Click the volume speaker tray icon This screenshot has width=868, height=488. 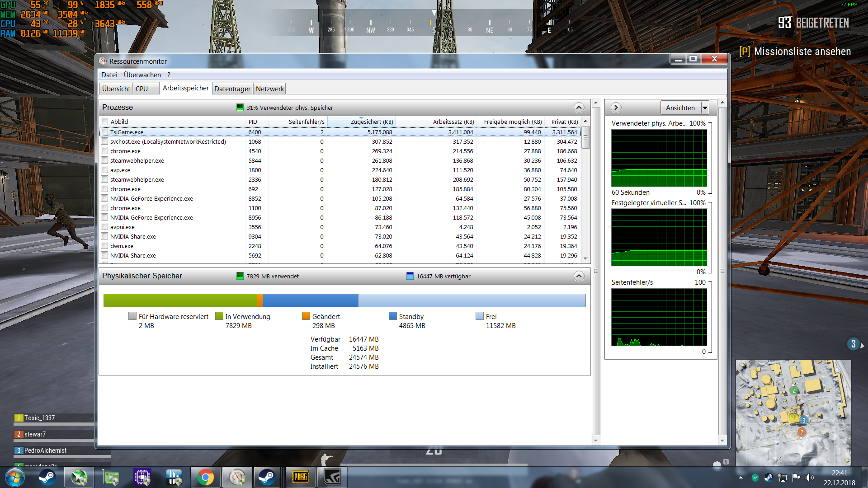[x=809, y=478]
